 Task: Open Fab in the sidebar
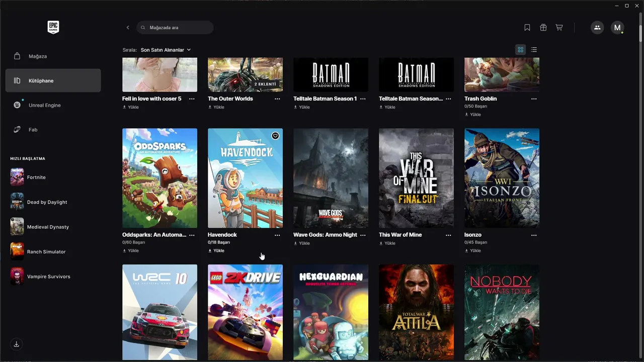(53, 130)
